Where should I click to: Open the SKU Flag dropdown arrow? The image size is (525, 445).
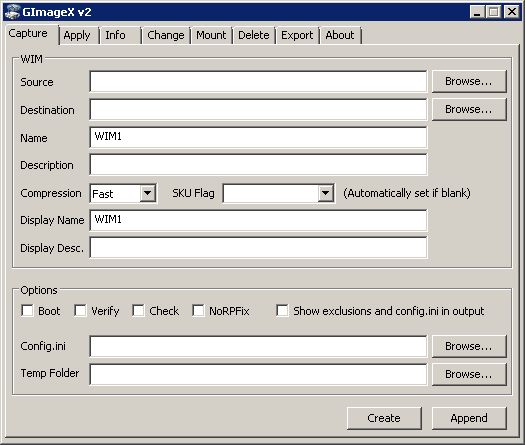(x=325, y=193)
